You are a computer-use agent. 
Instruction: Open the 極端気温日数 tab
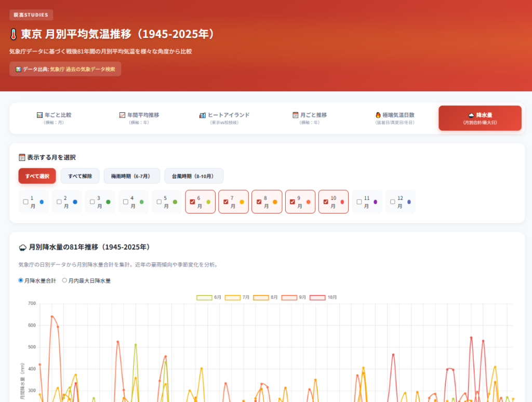(x=395, y=118)
